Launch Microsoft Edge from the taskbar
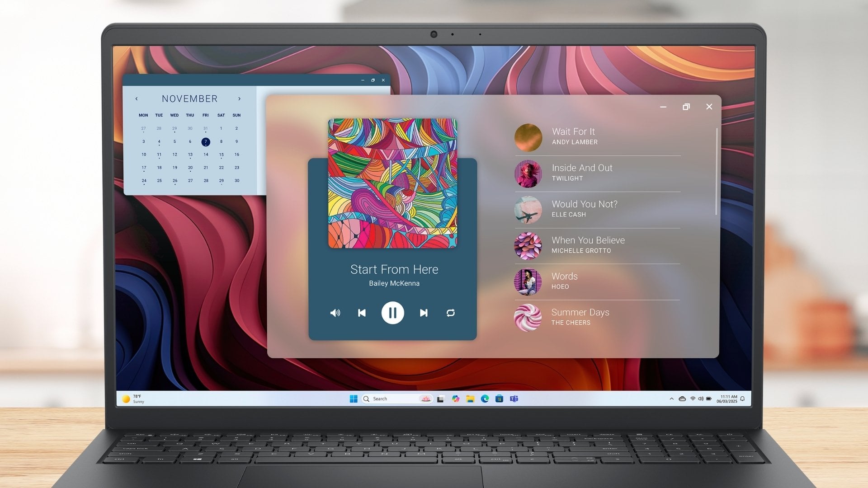 pos(485,399)
